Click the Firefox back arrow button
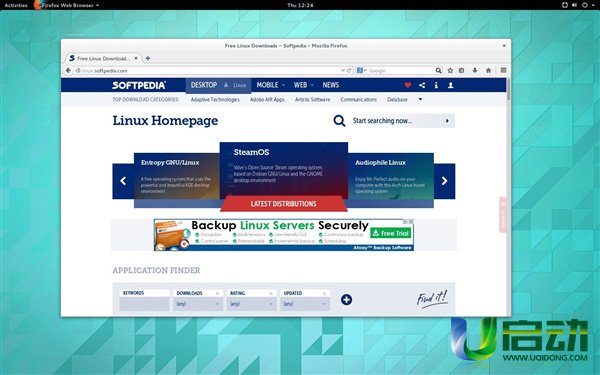This screenshot has width=600, height=375. [68, 70]
